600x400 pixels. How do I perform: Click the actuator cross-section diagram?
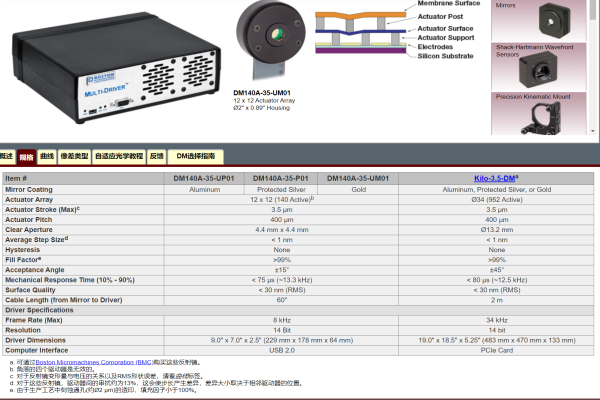[360, 32]
